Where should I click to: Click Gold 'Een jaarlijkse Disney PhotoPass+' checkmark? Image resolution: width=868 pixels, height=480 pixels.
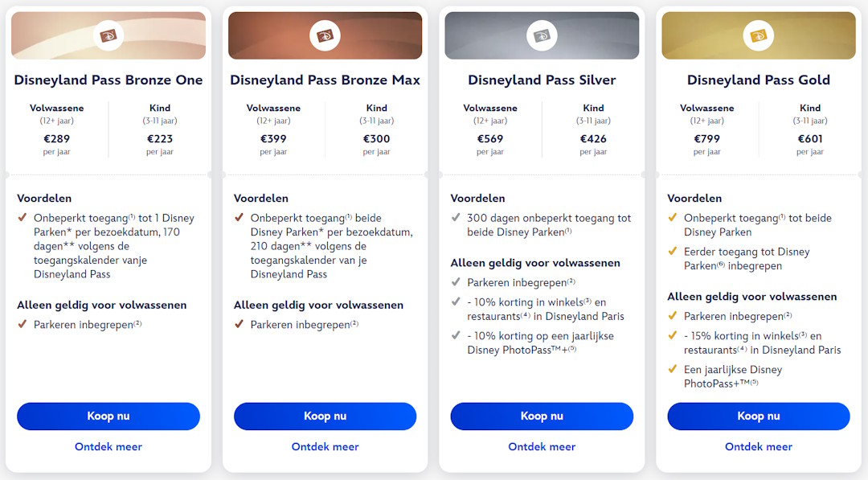pyautogui.click(x=673, y=370)
